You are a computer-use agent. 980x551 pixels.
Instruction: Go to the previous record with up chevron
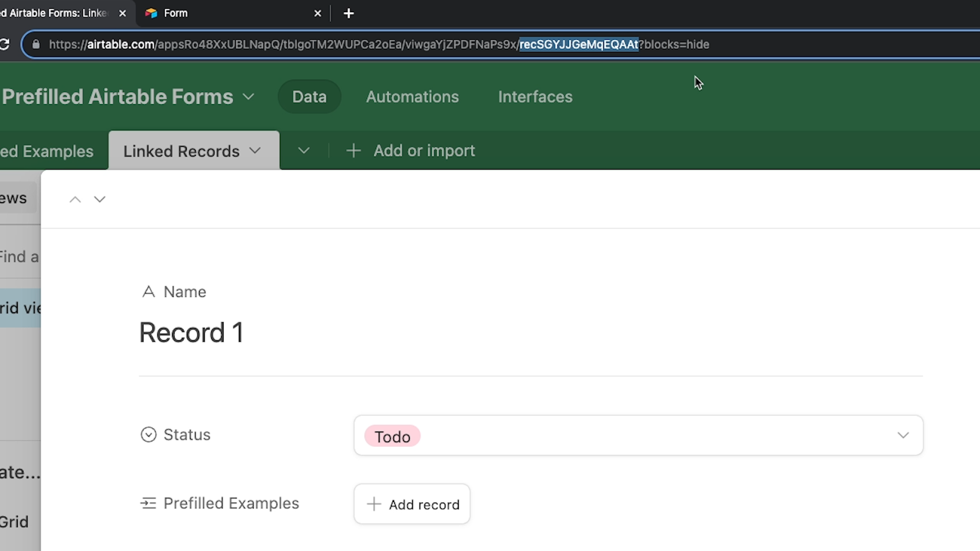75,200
